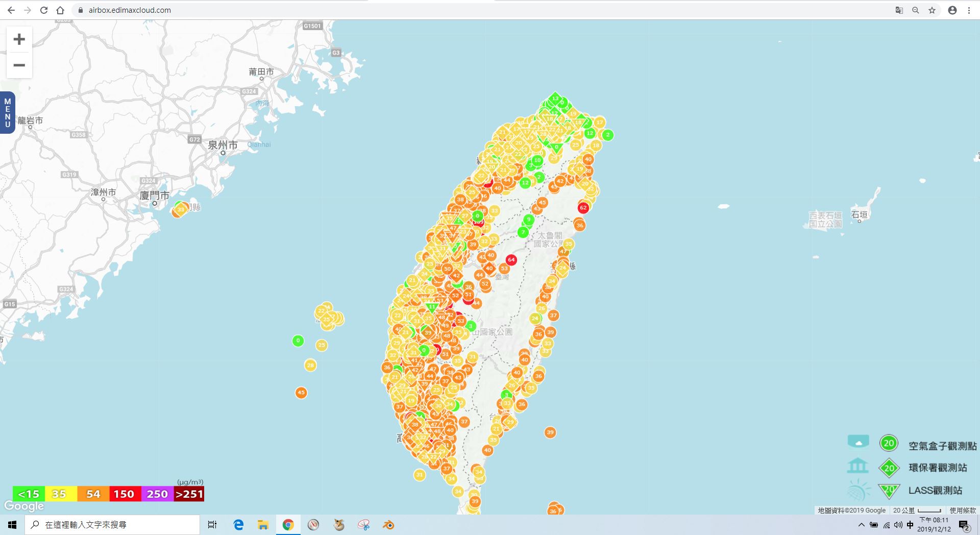The width and height of the screenshot is (980, 535).
Task: Select the offshore yellow 28 marker
Action: tap(310, 365)
